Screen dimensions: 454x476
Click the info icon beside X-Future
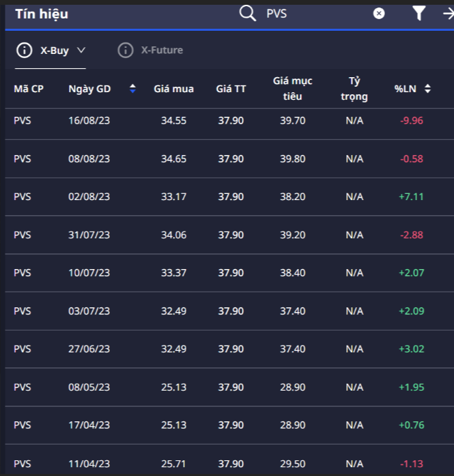(x=126, y=50)
